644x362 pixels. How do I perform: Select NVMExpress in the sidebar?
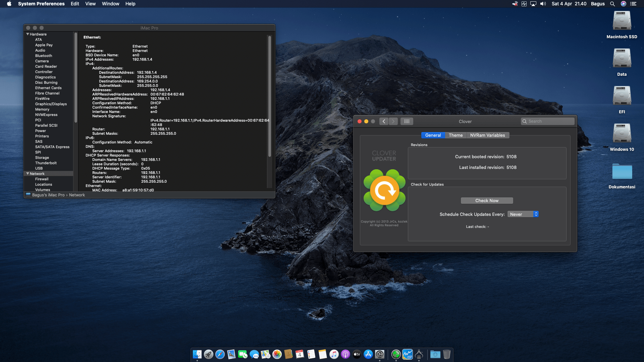tap(46, 115)
